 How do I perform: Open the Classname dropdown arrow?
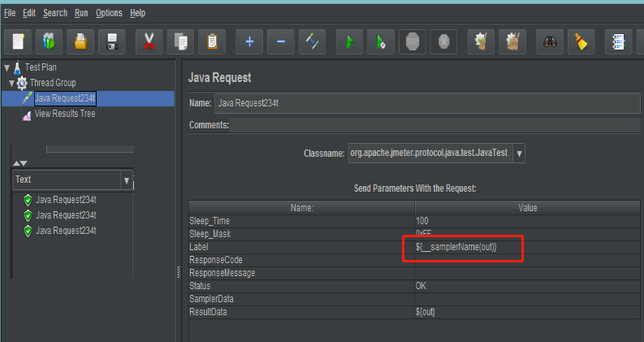(x=519, y=154)
